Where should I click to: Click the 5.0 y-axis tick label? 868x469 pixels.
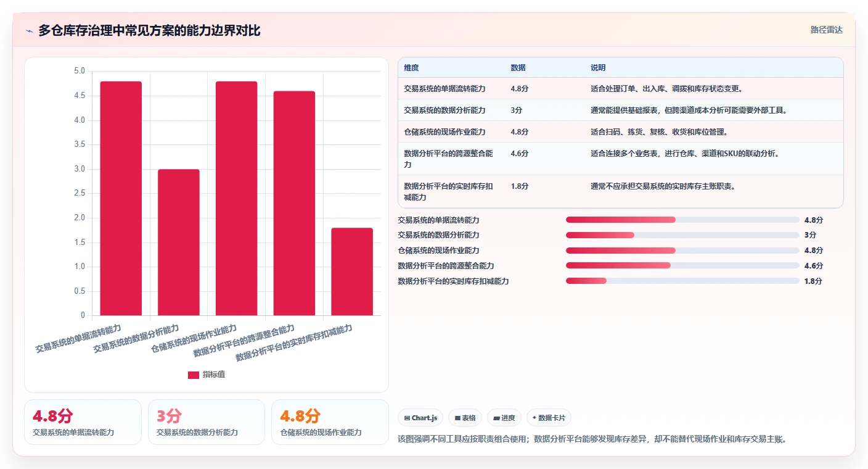point(80,71)
